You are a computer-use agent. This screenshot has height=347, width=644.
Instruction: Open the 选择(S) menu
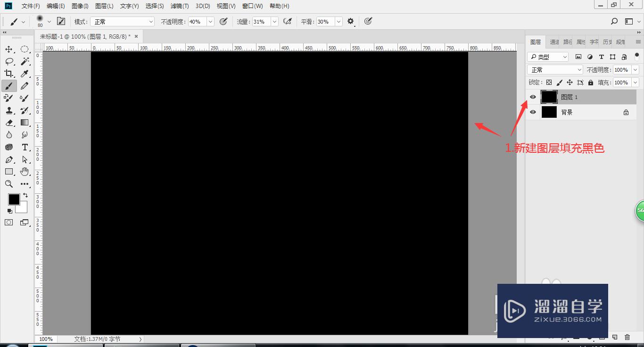tap(155, 6)
